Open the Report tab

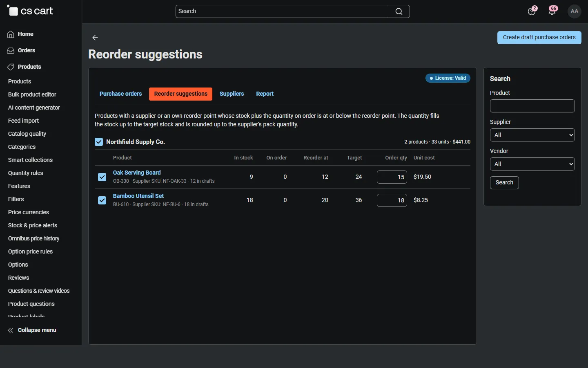pyautogui.click(x=265, y=94)
